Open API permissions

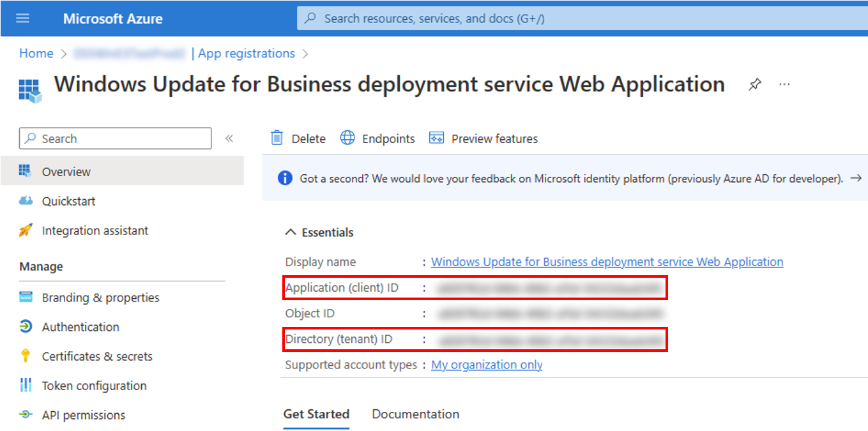[84, 415]
